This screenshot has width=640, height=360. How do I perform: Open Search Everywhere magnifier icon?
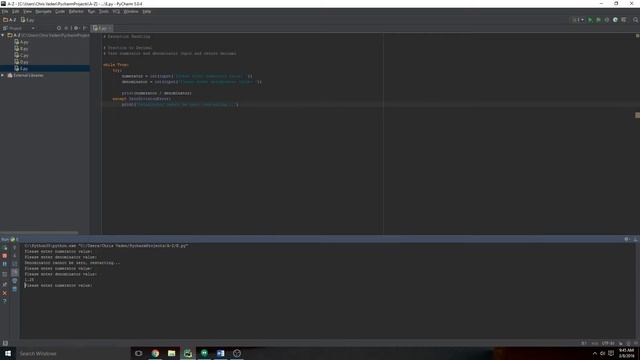(x=635, y=20)
